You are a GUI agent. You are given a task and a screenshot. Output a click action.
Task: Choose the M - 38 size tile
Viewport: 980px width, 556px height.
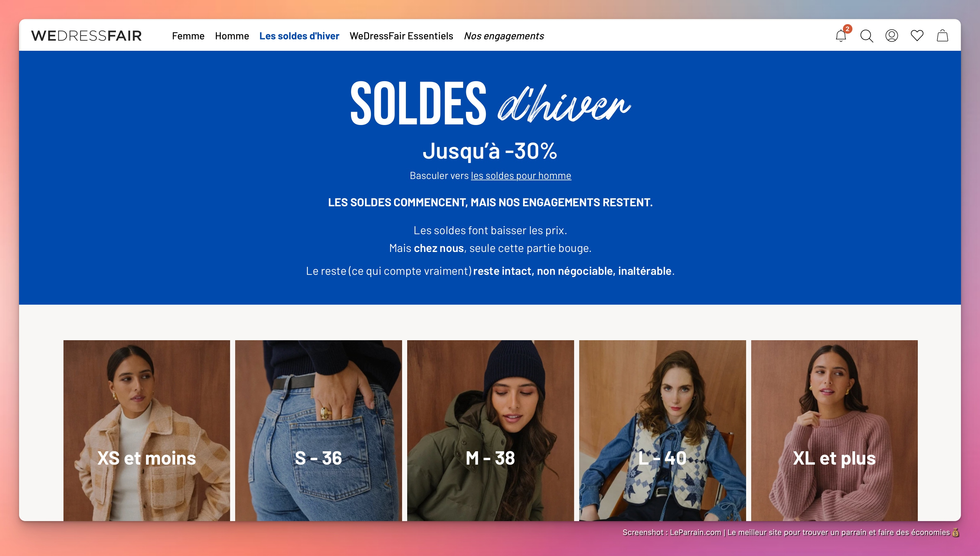[x=490, y=430]
